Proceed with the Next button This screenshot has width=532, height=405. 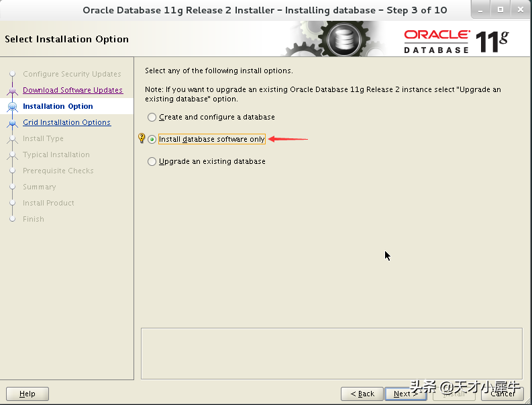click(405, 394)
